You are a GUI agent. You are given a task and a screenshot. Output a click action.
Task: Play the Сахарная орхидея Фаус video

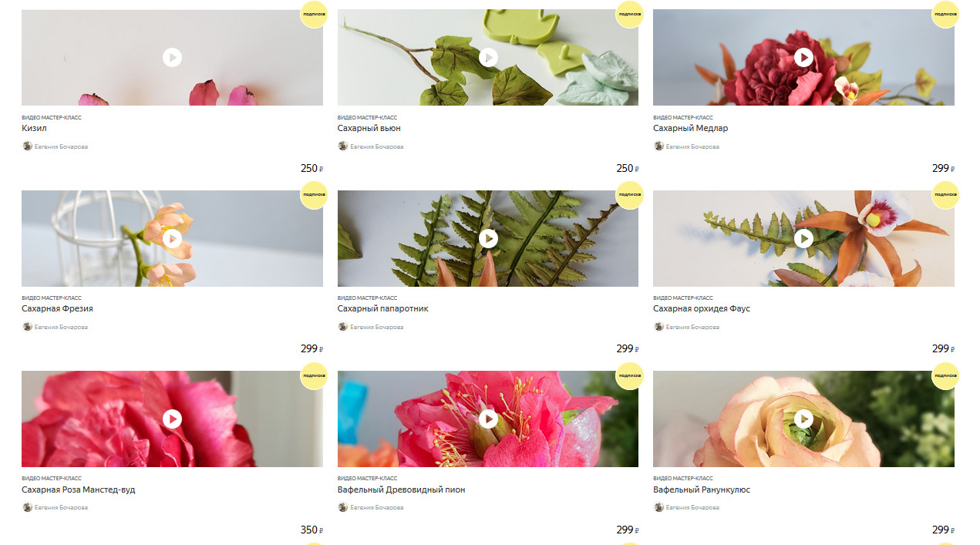pos(803,238)
